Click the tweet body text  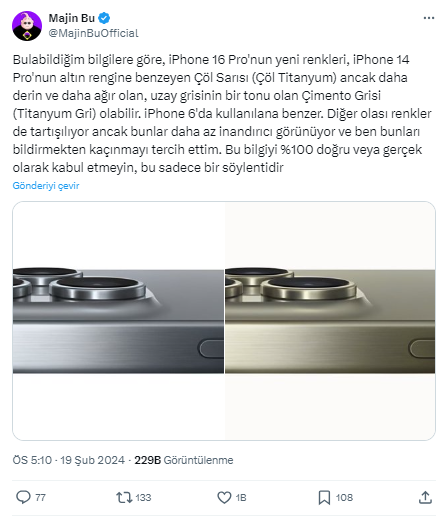point(222,113)
